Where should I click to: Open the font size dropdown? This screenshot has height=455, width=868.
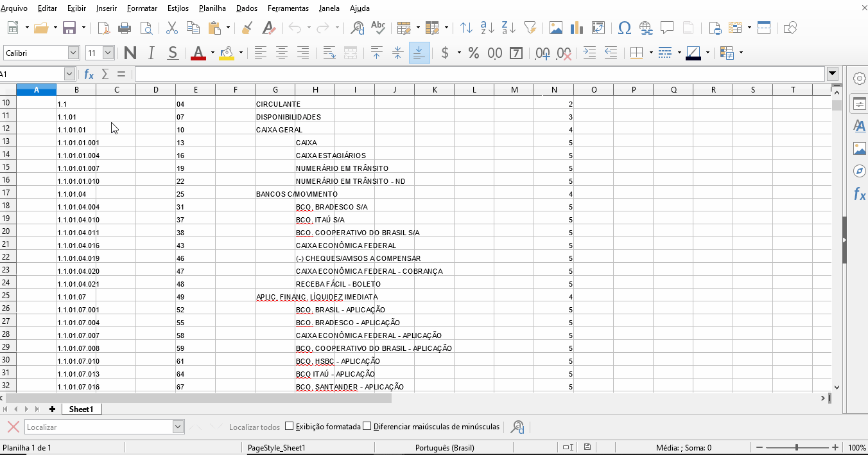tap(107, 53)
